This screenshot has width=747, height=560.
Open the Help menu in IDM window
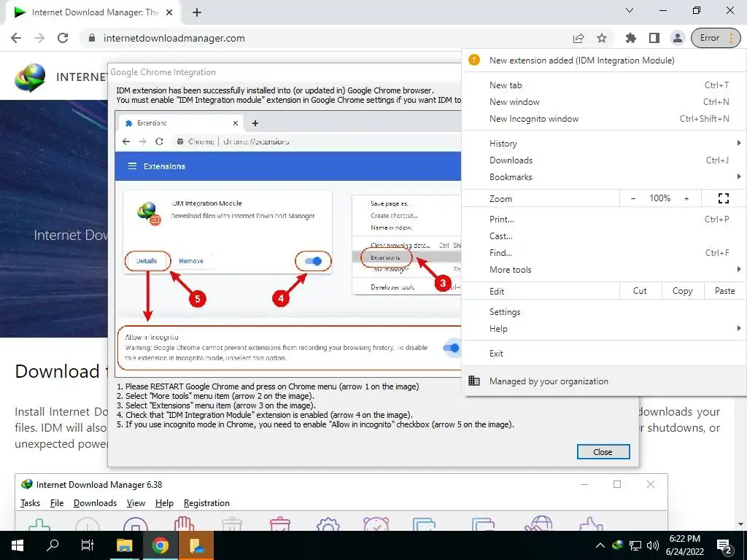point(164,503)
